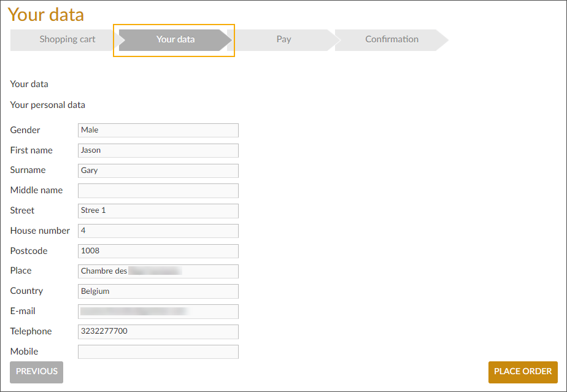This screenshot has height=392, width=567.
Task: Click the Previous button
Action: pyautogui.click(x=37, y=372)
